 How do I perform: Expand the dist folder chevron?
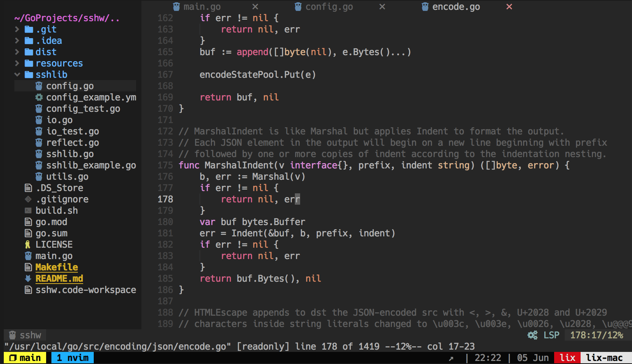(x=17, y=52)
